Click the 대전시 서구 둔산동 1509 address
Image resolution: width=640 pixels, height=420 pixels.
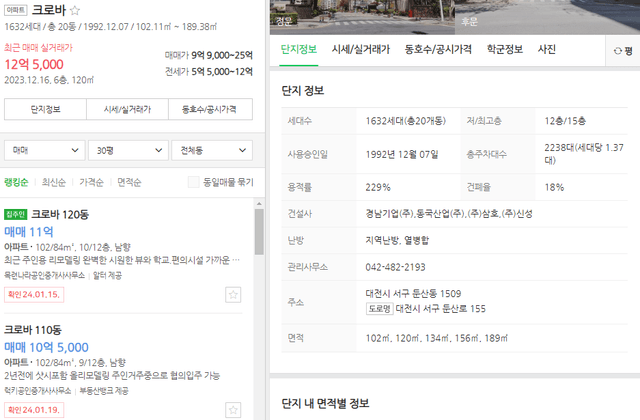[413, 293]
